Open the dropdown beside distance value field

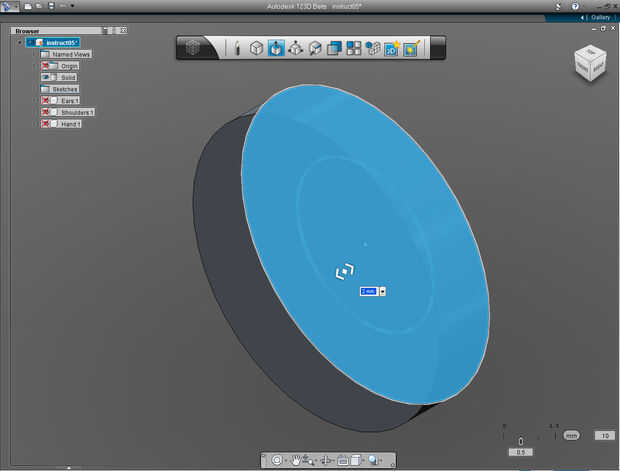(382, 291)
